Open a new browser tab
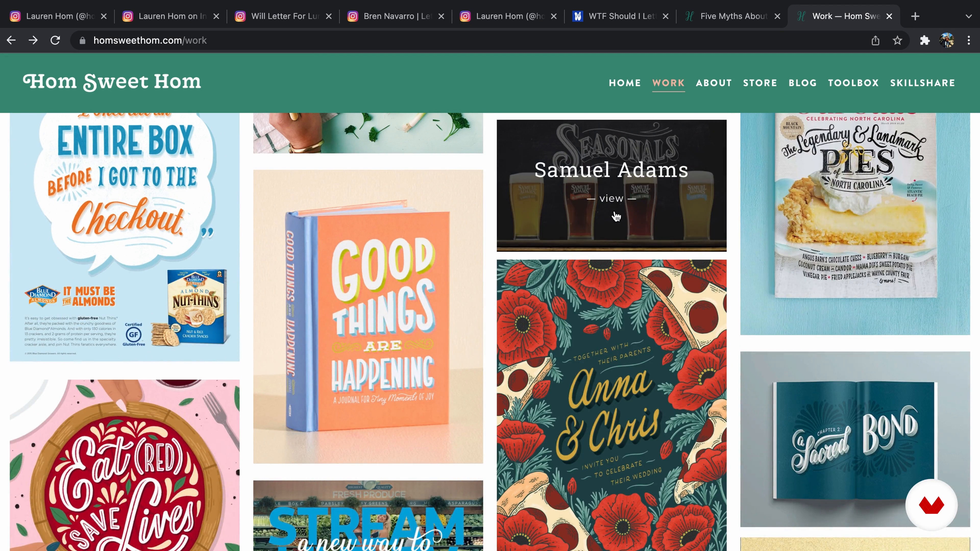 pyautogui.click(x=915, y=16)
